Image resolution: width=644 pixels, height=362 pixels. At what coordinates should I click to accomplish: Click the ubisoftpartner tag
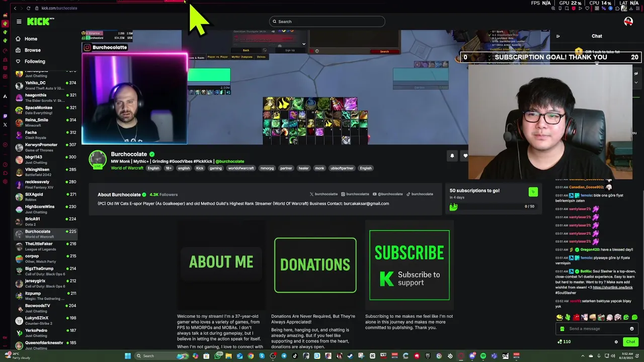pos(342,168)
